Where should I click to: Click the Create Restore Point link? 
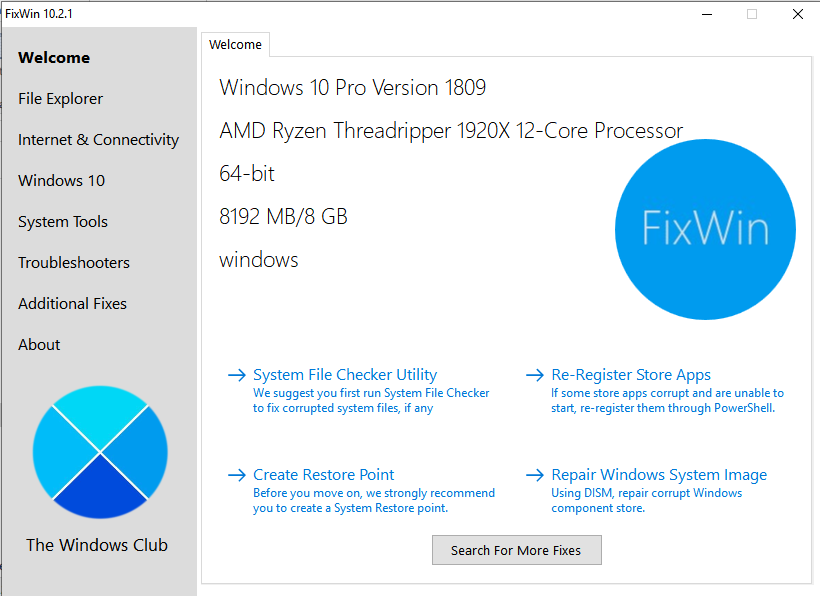(324, 475)
